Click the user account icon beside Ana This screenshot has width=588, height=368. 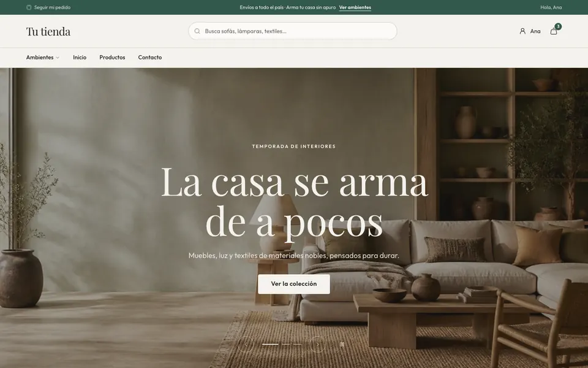[x=522, y=31]
